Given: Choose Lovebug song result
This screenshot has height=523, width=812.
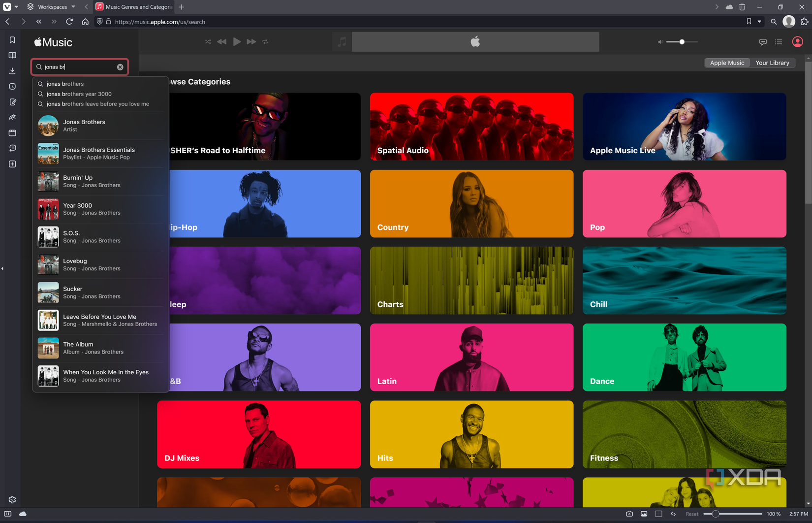Looking at the screenshot, I should point(100,265).
